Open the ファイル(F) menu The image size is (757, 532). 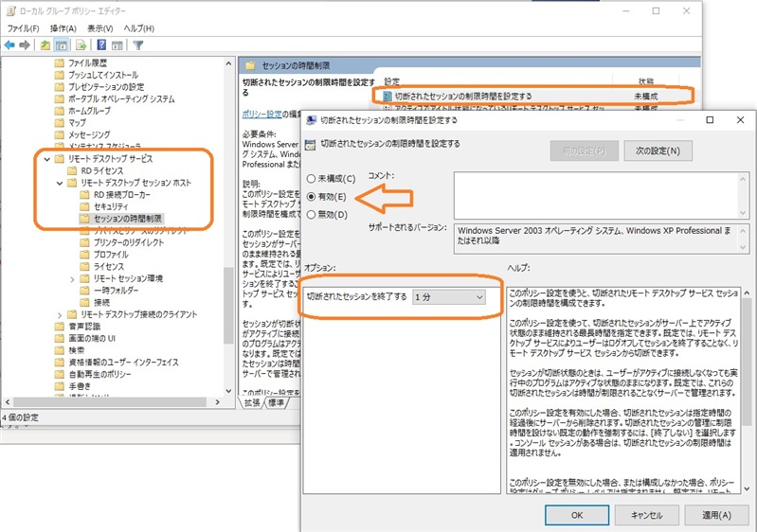pyautogui.click(x=23, y=28)
